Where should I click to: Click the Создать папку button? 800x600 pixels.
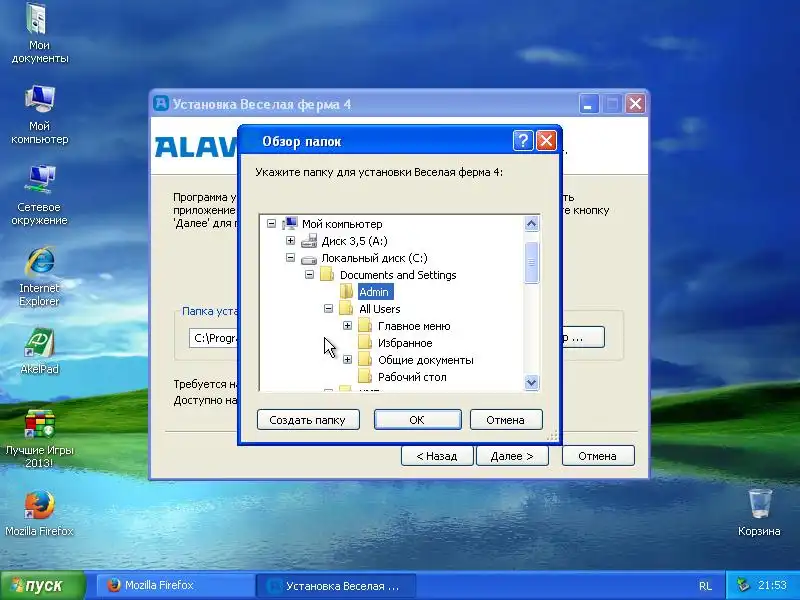[x=308, y=419]
